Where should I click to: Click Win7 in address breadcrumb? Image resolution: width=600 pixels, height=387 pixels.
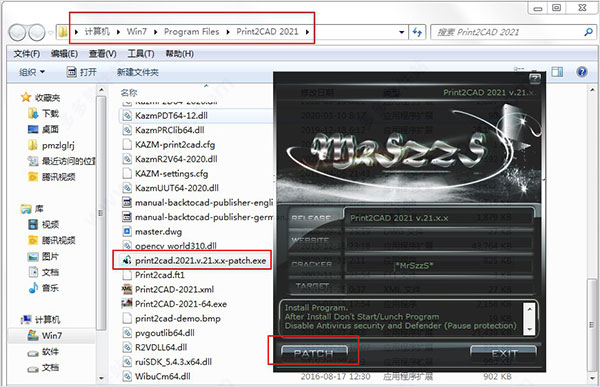point(137,31)
